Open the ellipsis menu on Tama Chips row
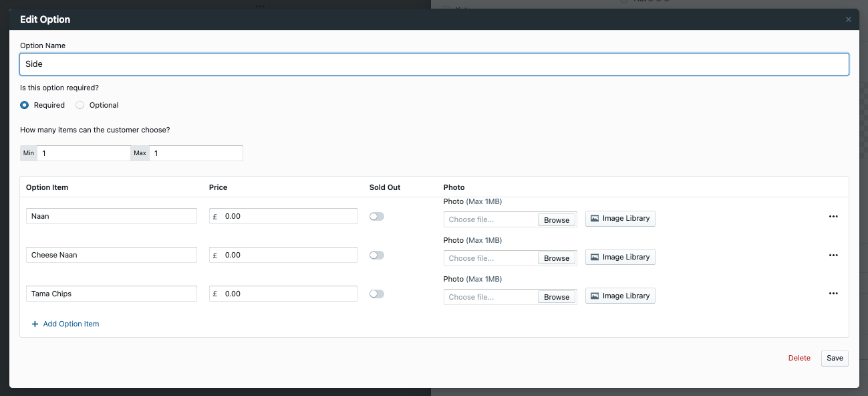 point(833,293)
